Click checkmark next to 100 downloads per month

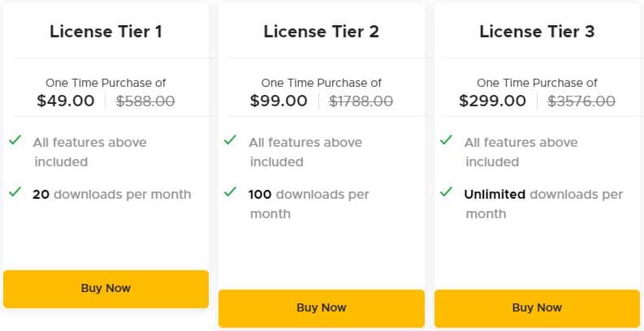[x=231, y=192]
